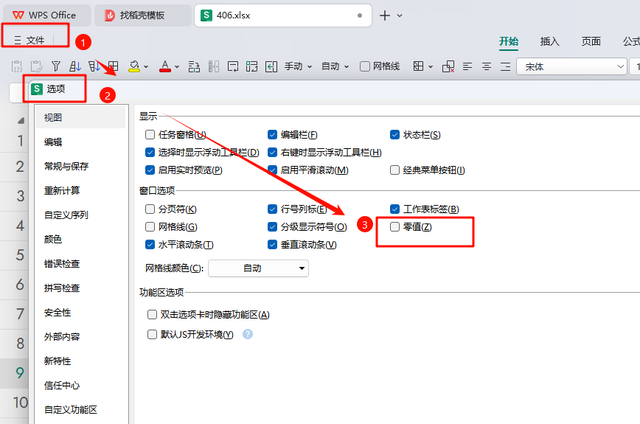
Task: Click the column width adjust icon
Action: 213,66
